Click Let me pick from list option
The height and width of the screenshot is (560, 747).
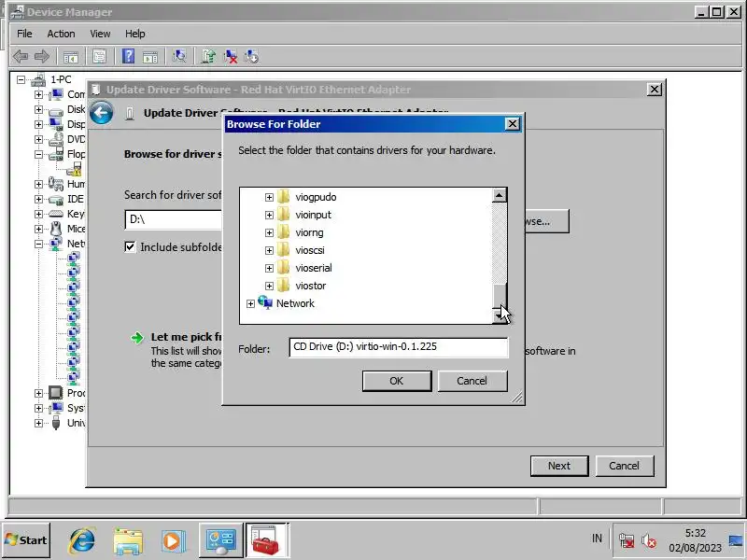coord(187,337)
